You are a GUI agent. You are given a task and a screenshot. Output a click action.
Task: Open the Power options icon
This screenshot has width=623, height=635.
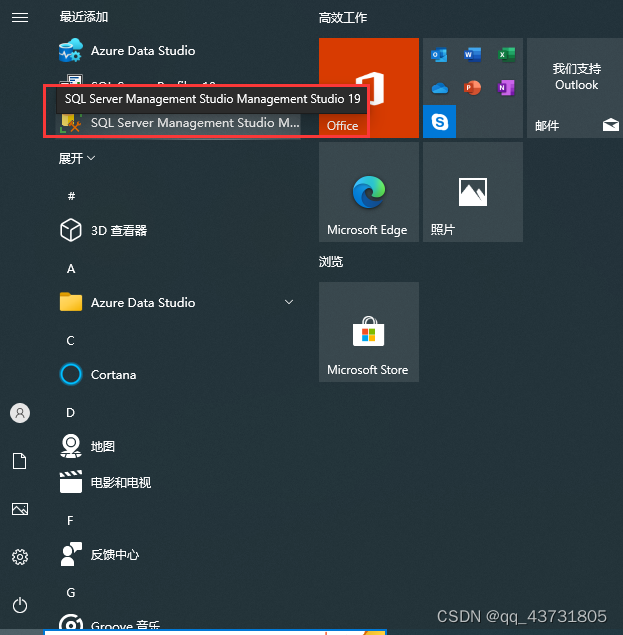point(20,605)
